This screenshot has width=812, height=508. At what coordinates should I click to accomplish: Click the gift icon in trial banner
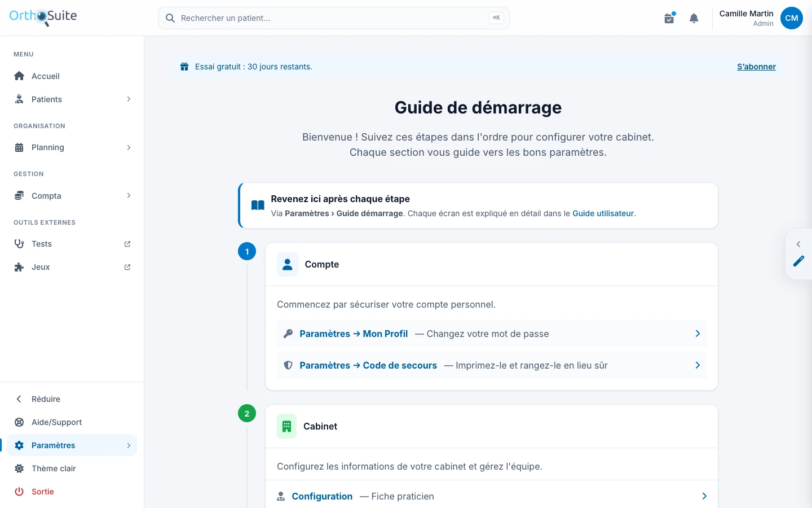[184, 67]
